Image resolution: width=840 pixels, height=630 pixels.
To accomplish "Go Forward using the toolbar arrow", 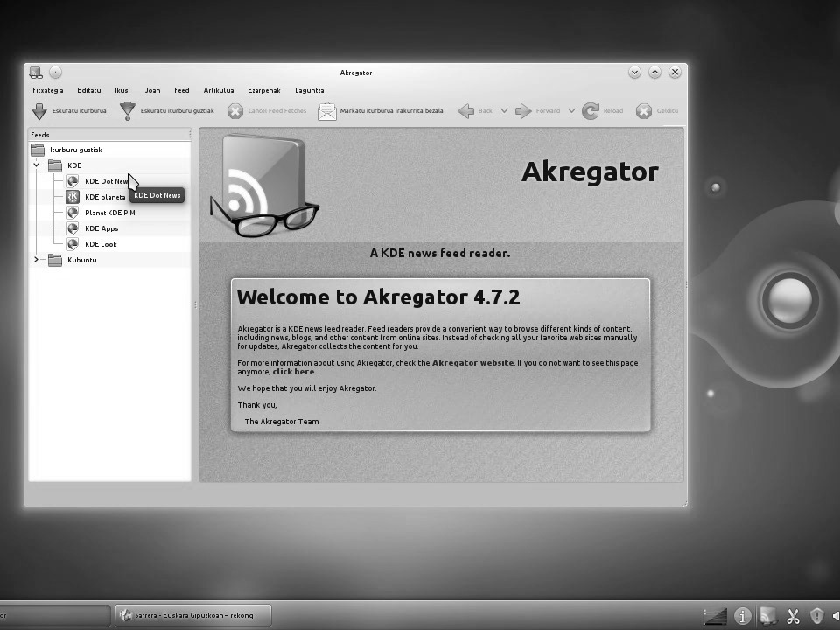I will [x=538, y=111].
